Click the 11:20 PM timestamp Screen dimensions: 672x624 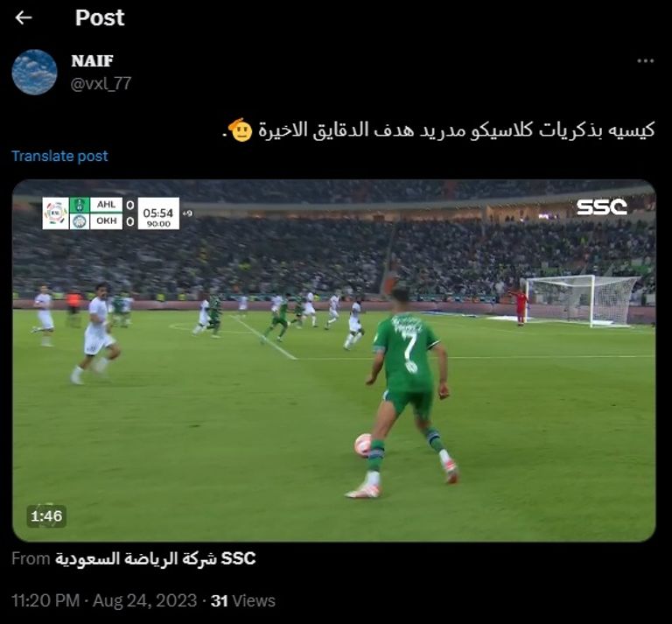click(45, 600)
